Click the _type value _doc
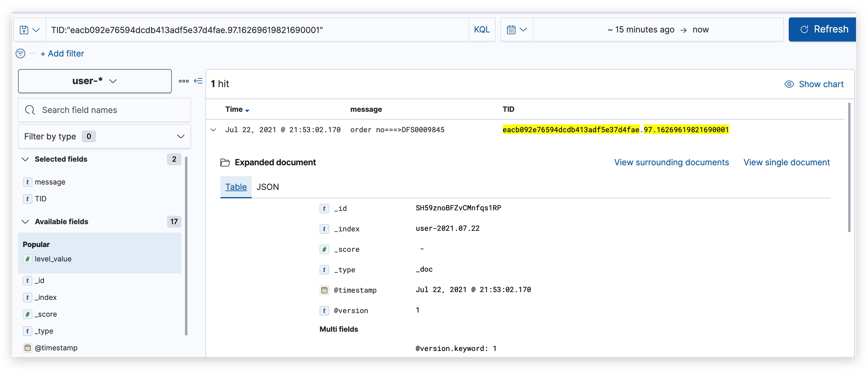The width and height of the screenshot is (868, 369). (x=424, y=269)
